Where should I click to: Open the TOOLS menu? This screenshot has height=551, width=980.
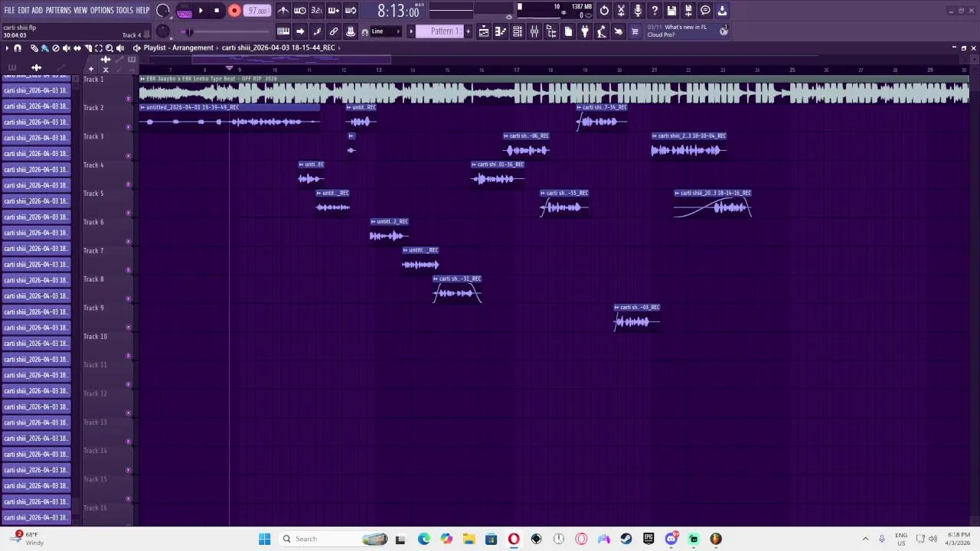point(125,10)
